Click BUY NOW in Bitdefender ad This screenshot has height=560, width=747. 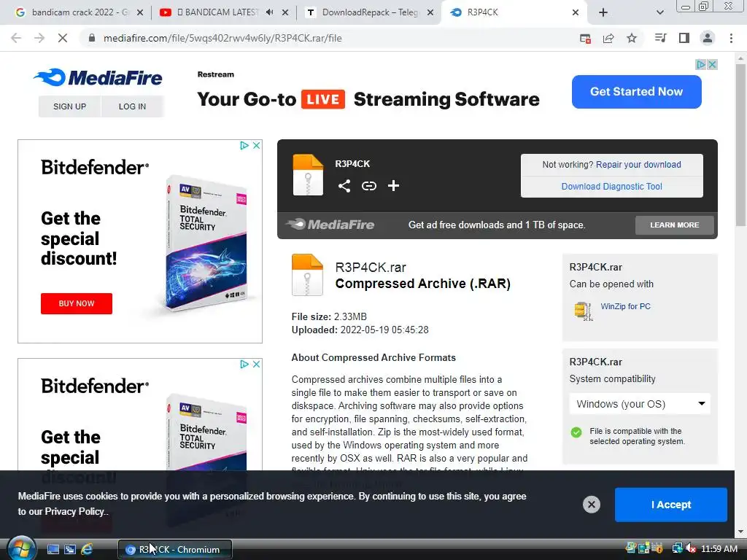pyautogui.click(x=76, y=303)
